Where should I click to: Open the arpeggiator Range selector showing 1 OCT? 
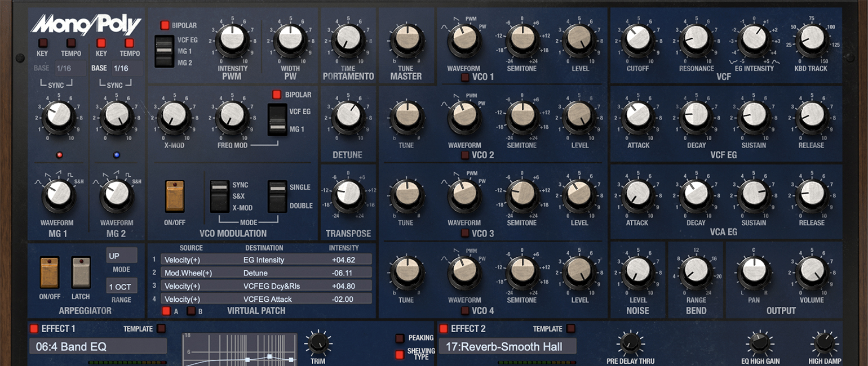tap(121, 286)
